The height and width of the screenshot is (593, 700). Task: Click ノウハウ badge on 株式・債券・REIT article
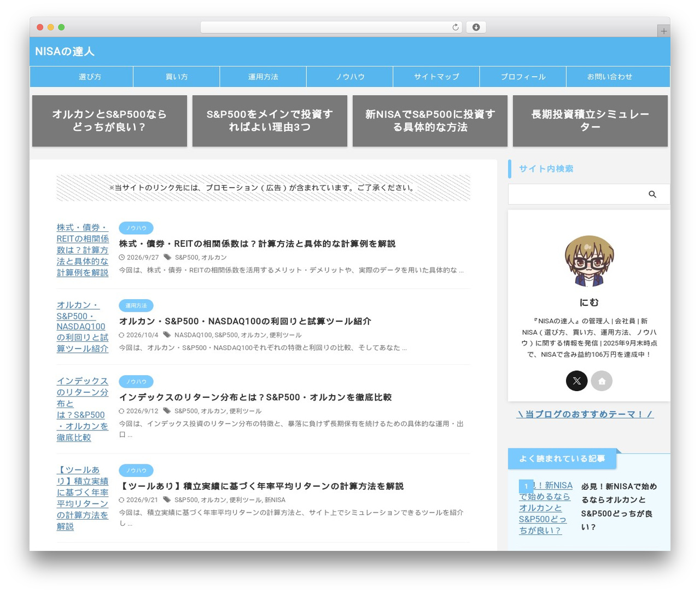(x=136, y=228)
